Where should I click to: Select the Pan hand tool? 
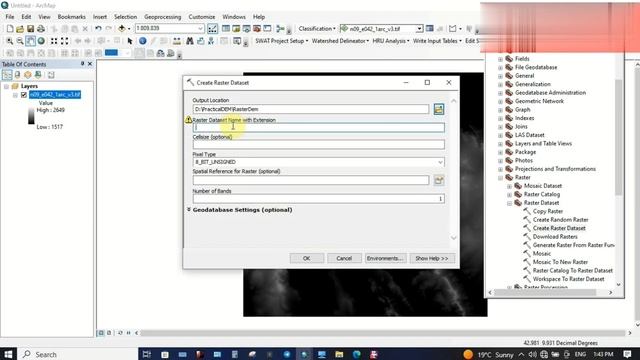click(31, 41)
